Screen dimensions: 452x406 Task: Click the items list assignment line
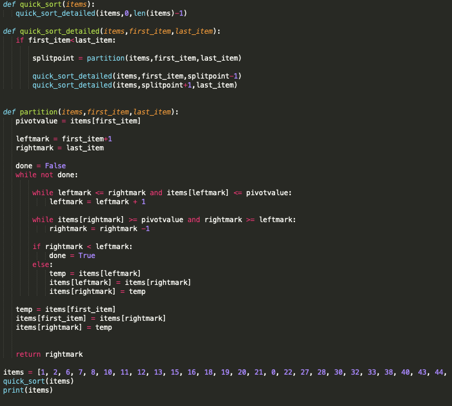(225, 372)
